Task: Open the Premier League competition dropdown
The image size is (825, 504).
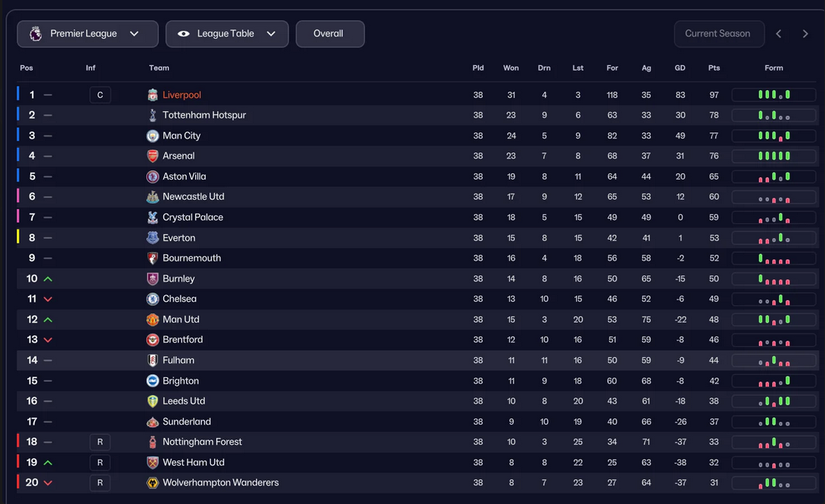Action: (87, 34)
